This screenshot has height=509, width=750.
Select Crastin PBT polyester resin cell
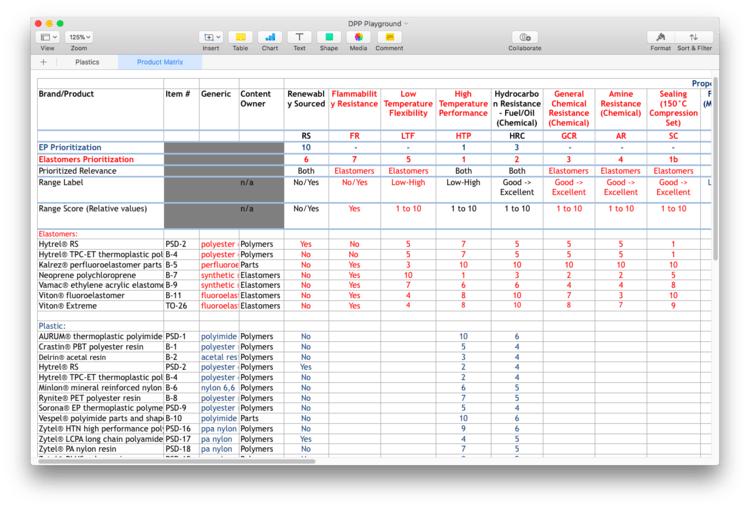[x=100, y=347]
